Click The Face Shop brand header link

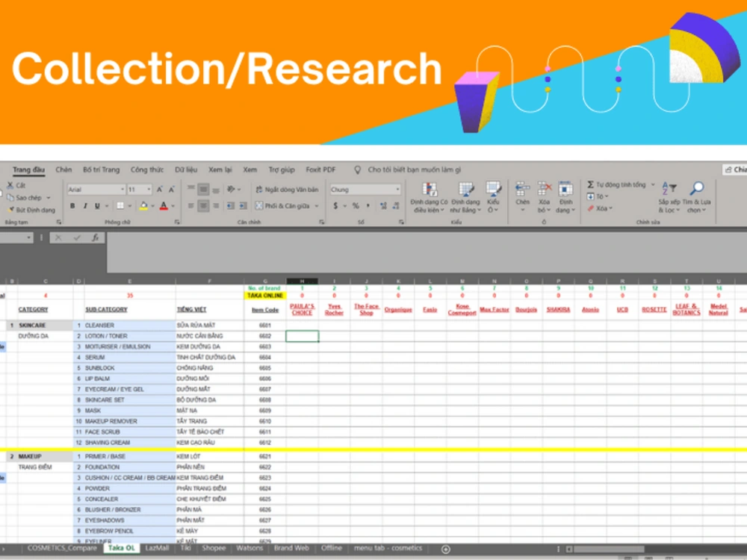pos(366,310)
